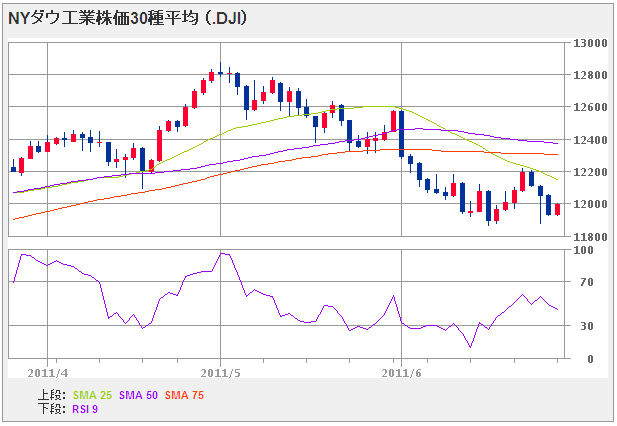Click the chart title NYダウ工業株価30種平均 (.DJI)
This screenshot has width=617, height=426.
tap(127, 18)
